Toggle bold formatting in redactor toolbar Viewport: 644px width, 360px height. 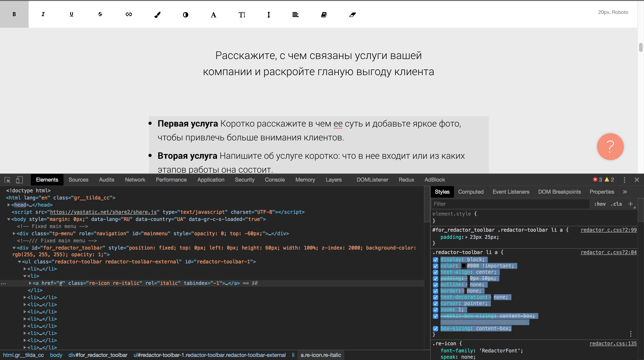[14, 14]
